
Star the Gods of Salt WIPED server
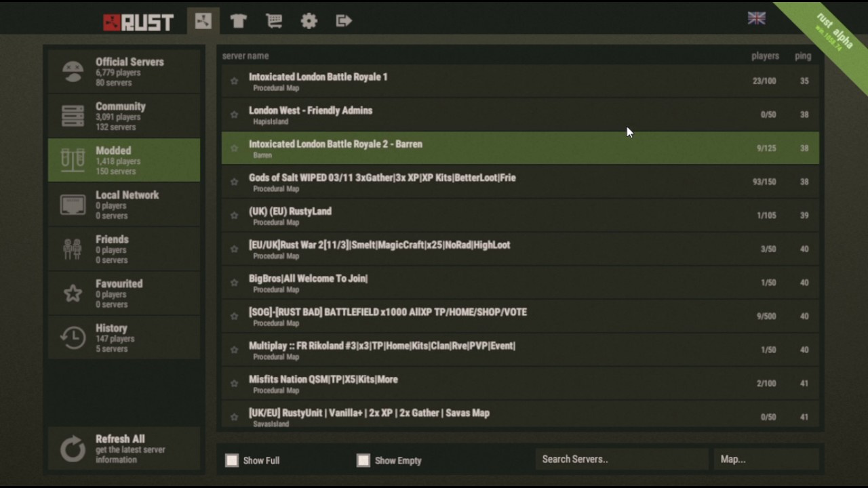234,182
